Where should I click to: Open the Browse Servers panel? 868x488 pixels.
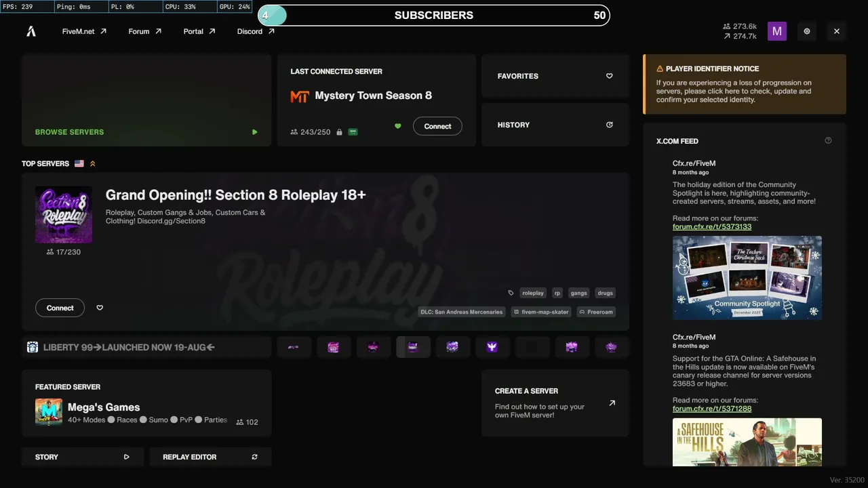[146, 100]
